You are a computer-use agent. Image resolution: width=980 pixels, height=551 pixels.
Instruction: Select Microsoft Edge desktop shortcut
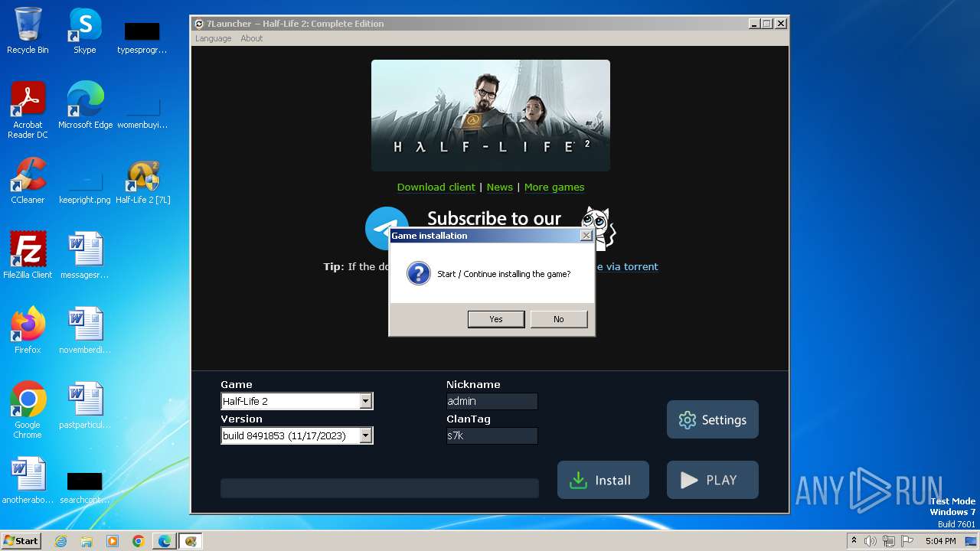coord(85,106)
